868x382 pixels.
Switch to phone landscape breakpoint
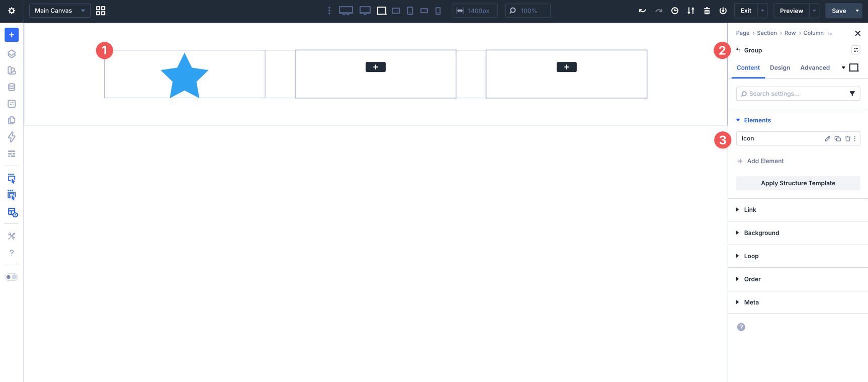pos(424,11)
